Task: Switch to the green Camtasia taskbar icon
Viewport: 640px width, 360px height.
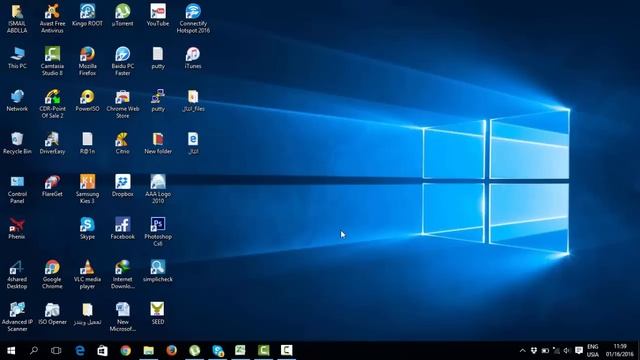Action: [263, 351]
